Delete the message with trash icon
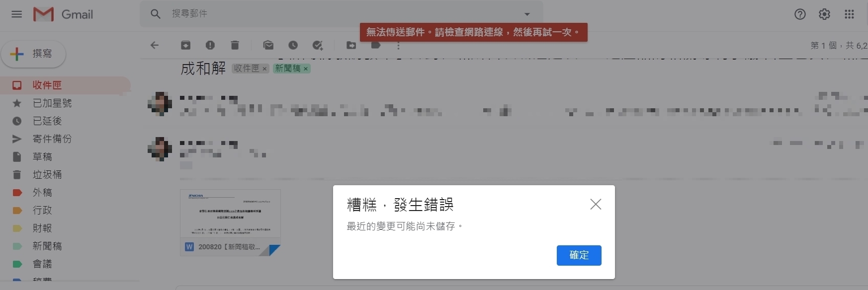 coord(235,45)
